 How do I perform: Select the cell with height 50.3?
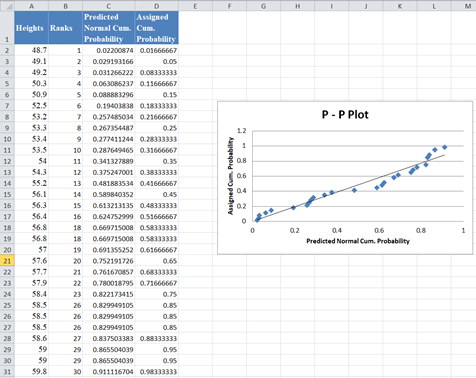[x=31, y=84]
